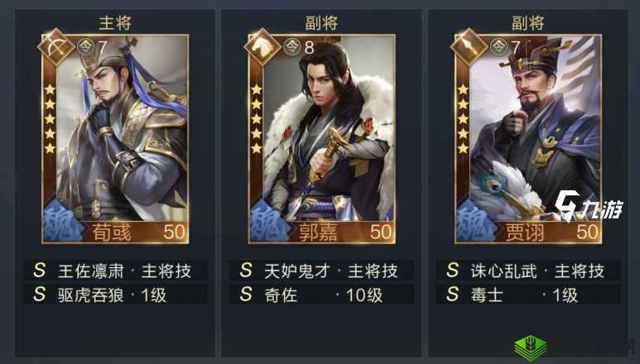The image size is (640, 364).
Task: Select the 毒士 1级 skill row
Action: pos(528,295)
